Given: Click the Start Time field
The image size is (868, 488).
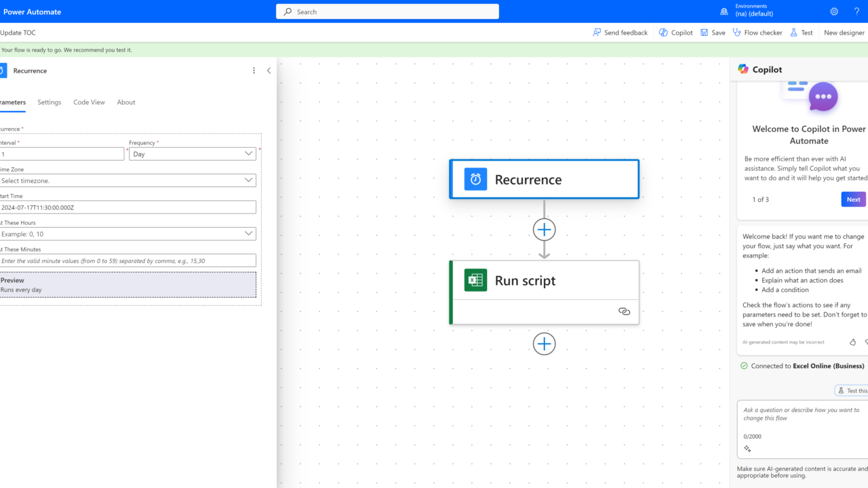Looking at the screenshot, I should [x=127, y=207].
